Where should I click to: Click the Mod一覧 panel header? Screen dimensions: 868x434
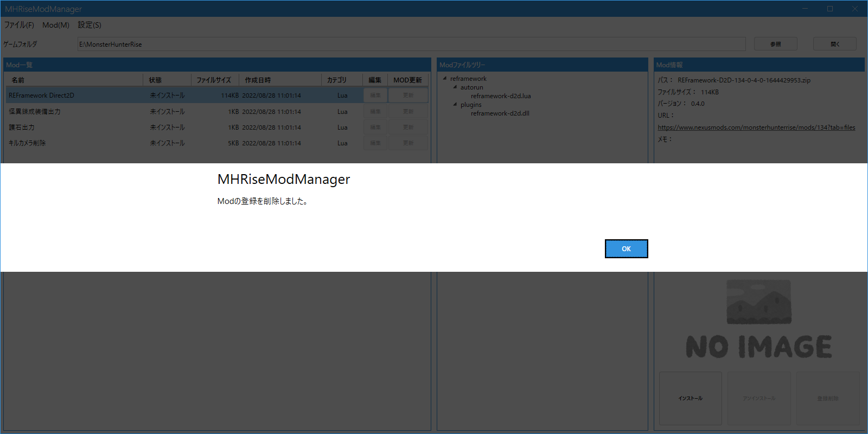coord(217,65)
